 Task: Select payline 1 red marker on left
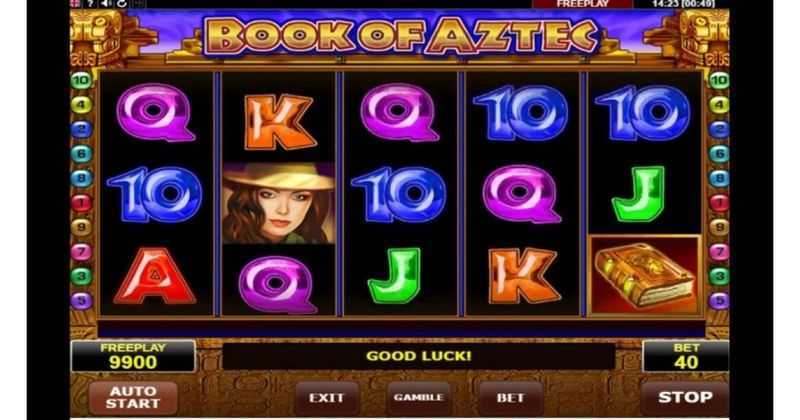pyautogui.click(x=81, y=203)
